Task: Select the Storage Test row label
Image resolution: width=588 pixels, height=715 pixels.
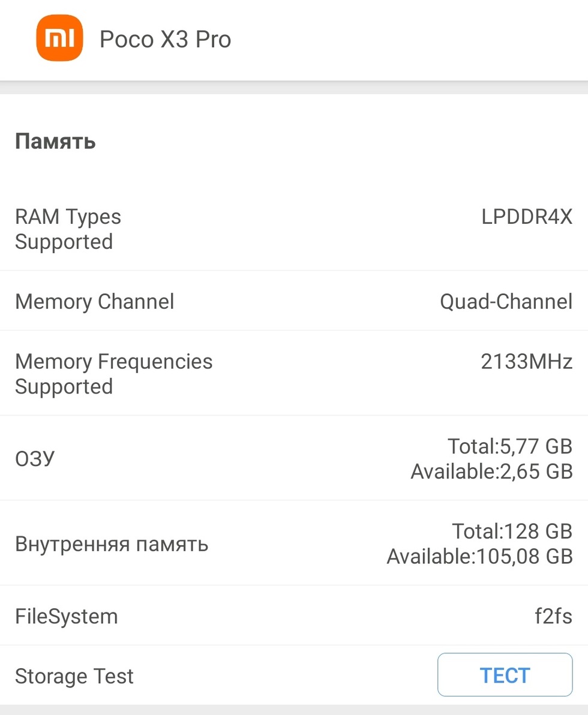Action: coord(74,677)
